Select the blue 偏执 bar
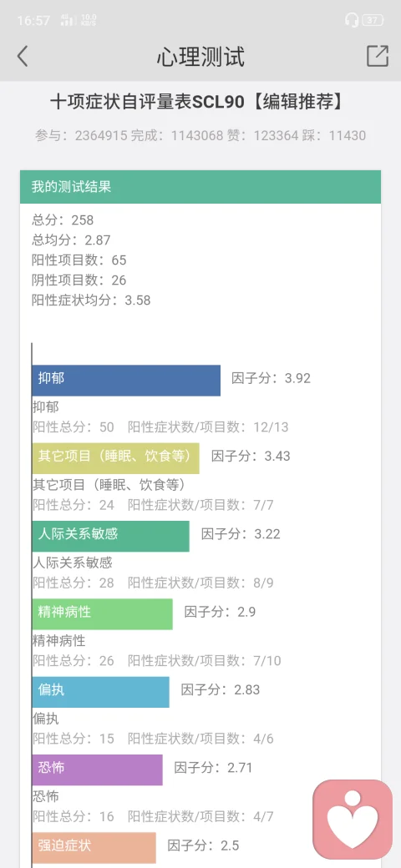This screenshot has width=401, height=868. click(x=101, y=692)
